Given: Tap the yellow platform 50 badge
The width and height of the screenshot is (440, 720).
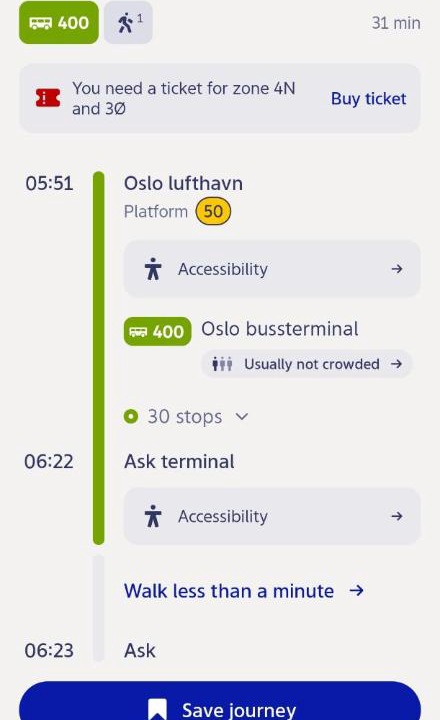Looking at the screenshot, I should click(213, 212).
